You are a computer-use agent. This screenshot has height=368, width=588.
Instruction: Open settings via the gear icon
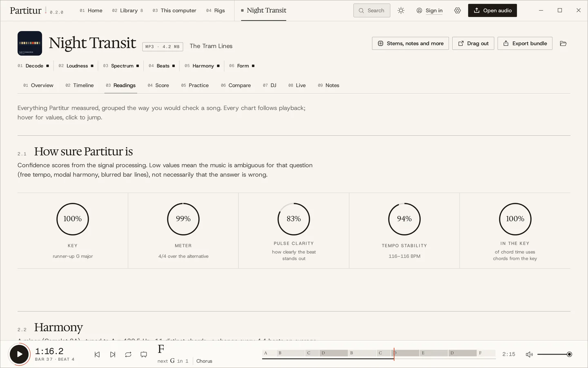click(x=457, y=11)
